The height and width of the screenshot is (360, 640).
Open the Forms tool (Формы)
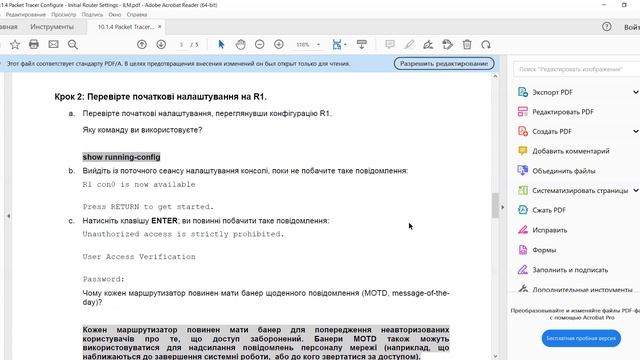point(544,250)
